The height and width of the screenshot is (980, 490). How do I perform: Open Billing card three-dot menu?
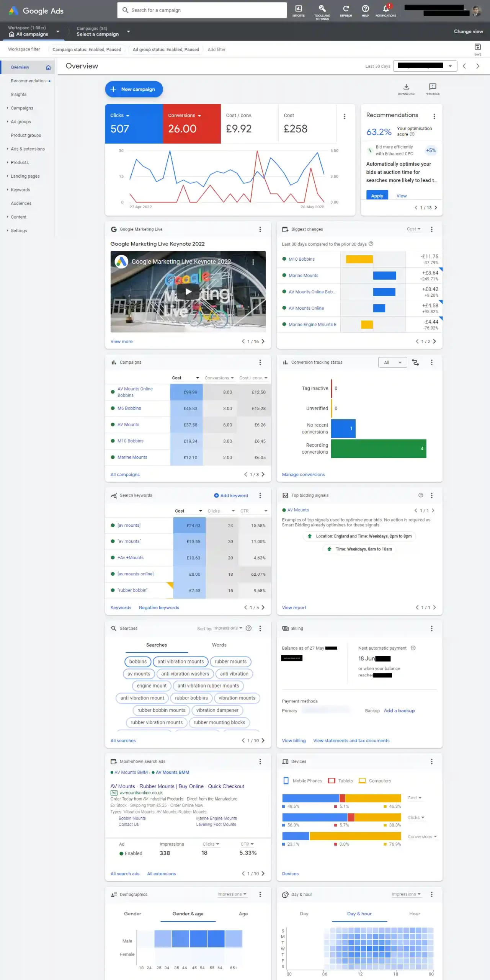coord(432,628)
